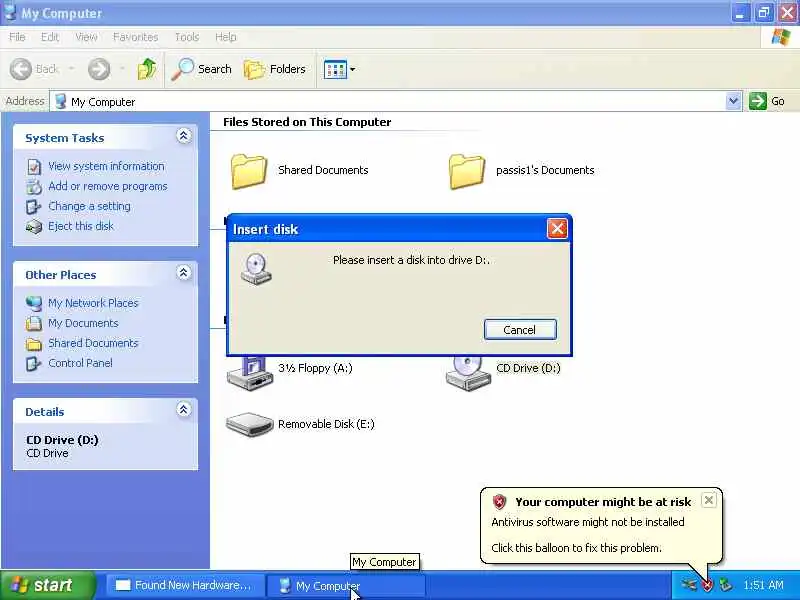The image size is (800, 600).
Task: Select the 3½ Floppy (A:) drive
Action: click(x=290, y=372)
